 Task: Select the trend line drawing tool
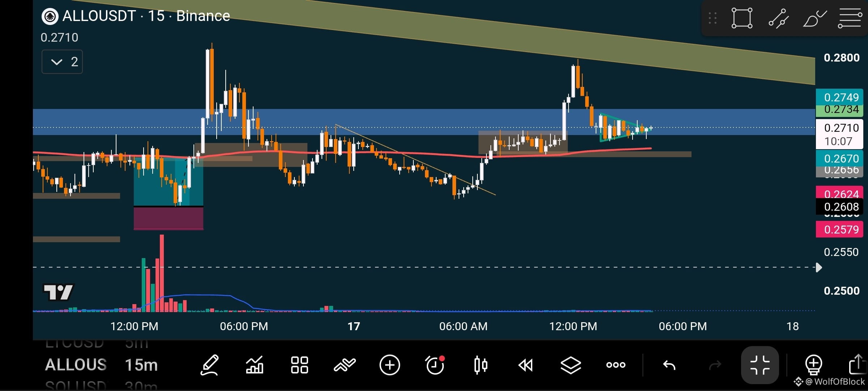coord(778,18)
